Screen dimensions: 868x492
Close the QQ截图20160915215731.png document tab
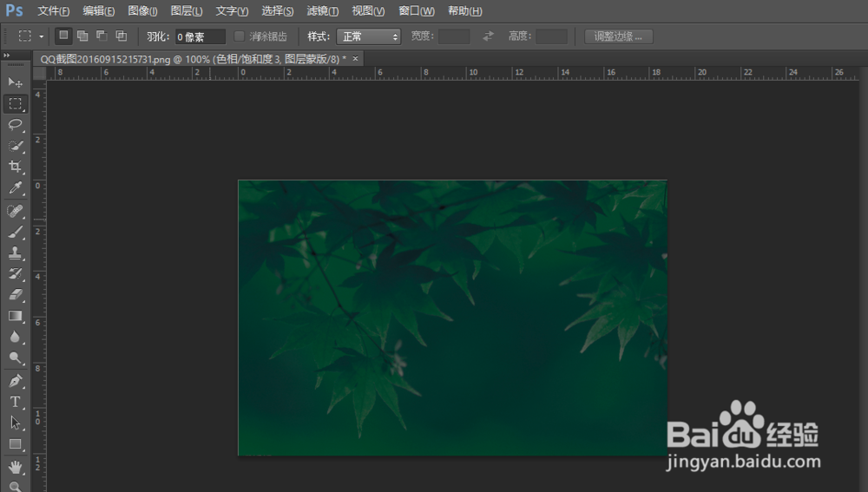click(355, 58)
